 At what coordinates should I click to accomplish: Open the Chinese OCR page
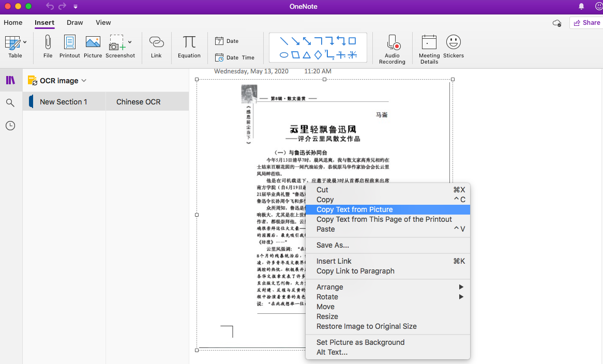click(147, 102)
